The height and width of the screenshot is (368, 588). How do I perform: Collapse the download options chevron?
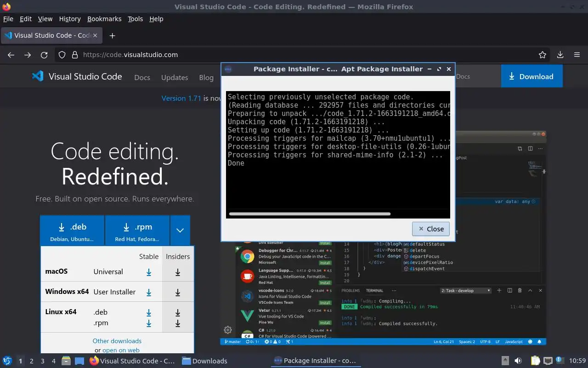click(x=180, y=230)
